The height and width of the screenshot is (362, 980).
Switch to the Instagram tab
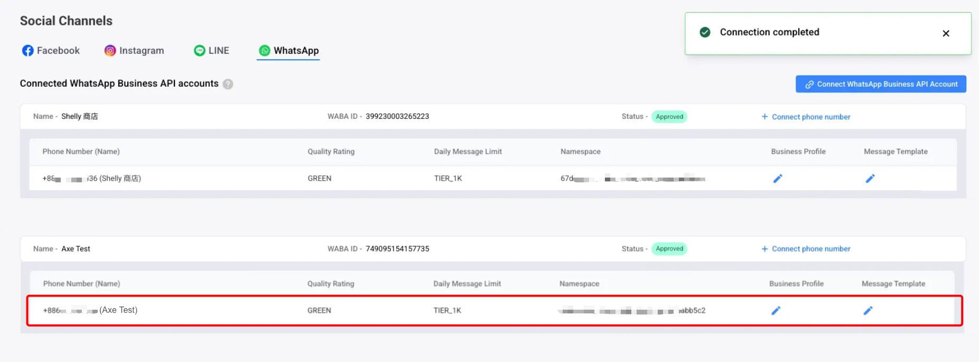point(134,51)
